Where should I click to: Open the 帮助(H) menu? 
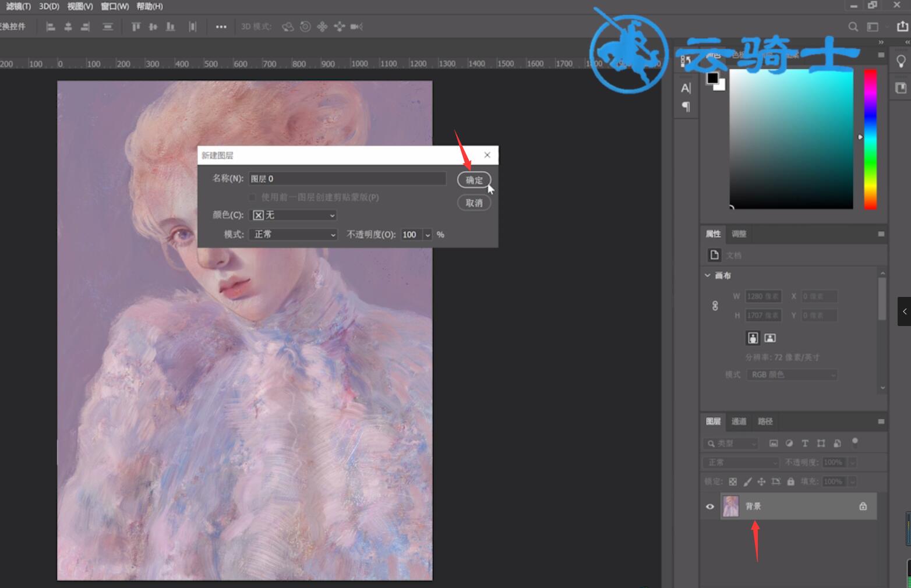tap(150, 6)
